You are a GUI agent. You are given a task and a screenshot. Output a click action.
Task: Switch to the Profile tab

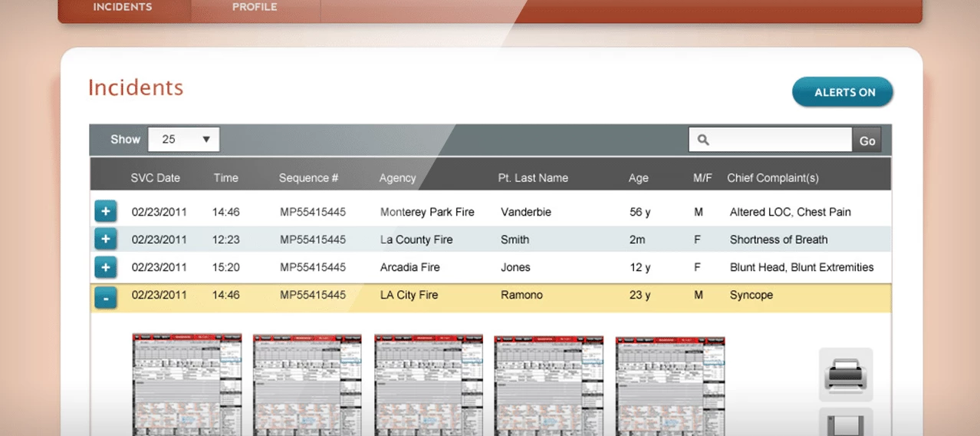[x=255, y=8]
